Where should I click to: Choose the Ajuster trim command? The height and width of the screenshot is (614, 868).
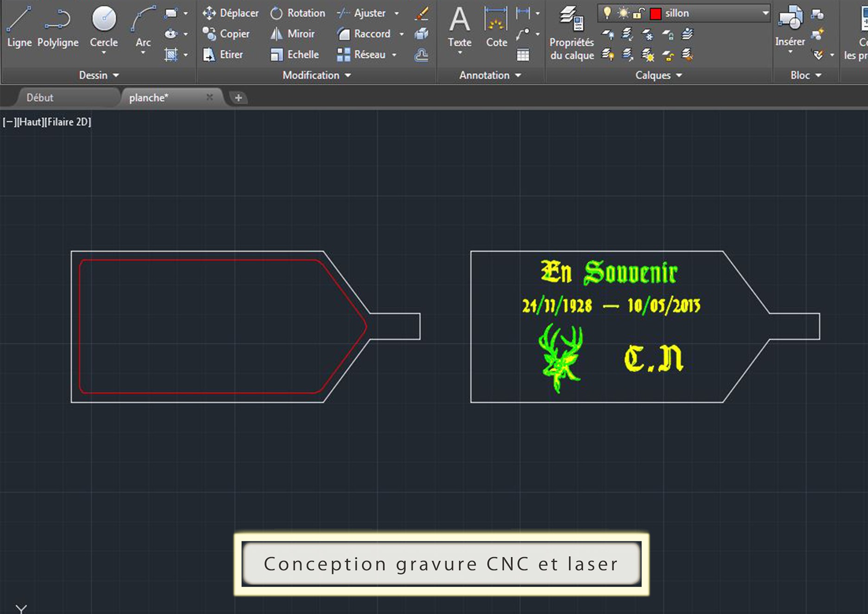tap(361, 13)
